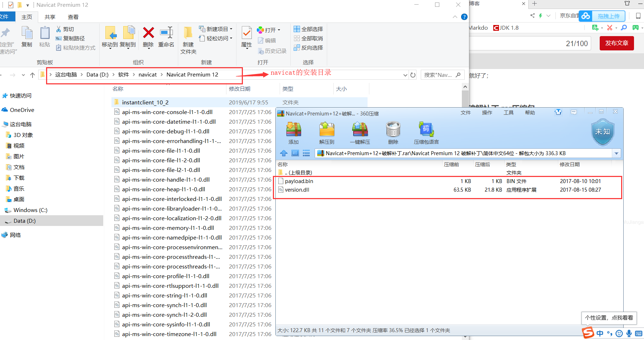Open the recent locations dropdown arrow
The width and height of the screenshot is (644, 340).
(x=23, y=75)
